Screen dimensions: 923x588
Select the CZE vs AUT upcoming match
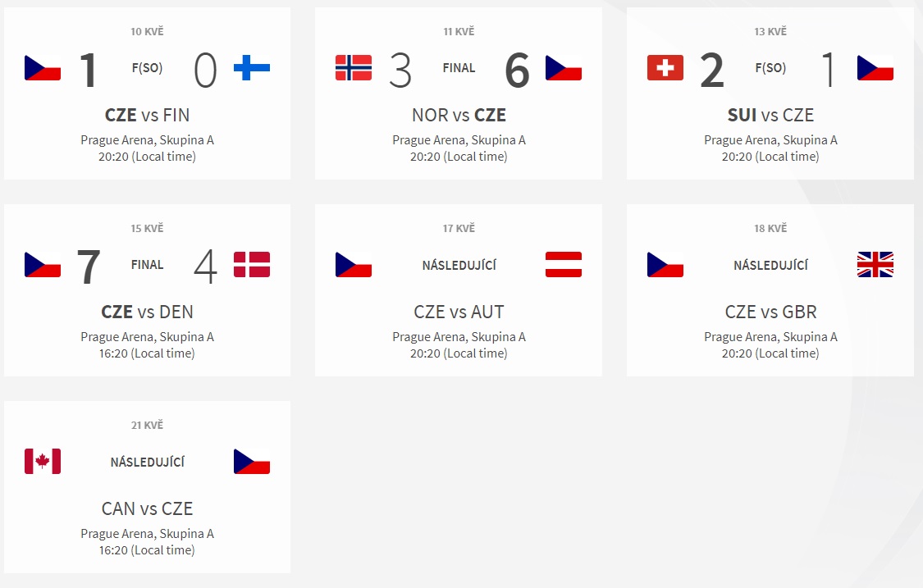[x=459, y=312]
